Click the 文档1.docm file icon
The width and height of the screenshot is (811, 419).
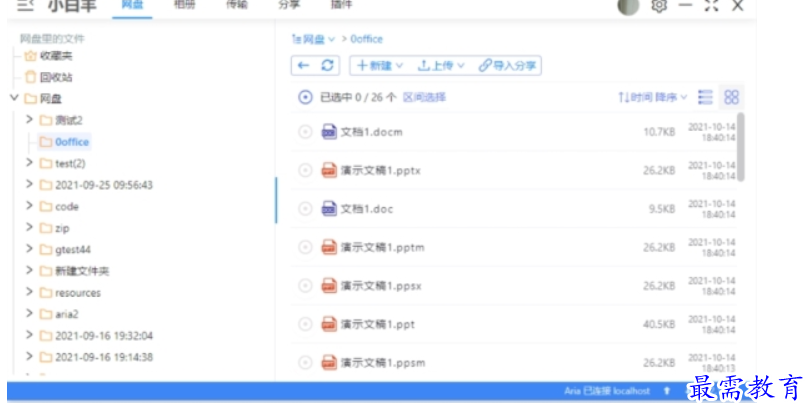tap(329, 132)
